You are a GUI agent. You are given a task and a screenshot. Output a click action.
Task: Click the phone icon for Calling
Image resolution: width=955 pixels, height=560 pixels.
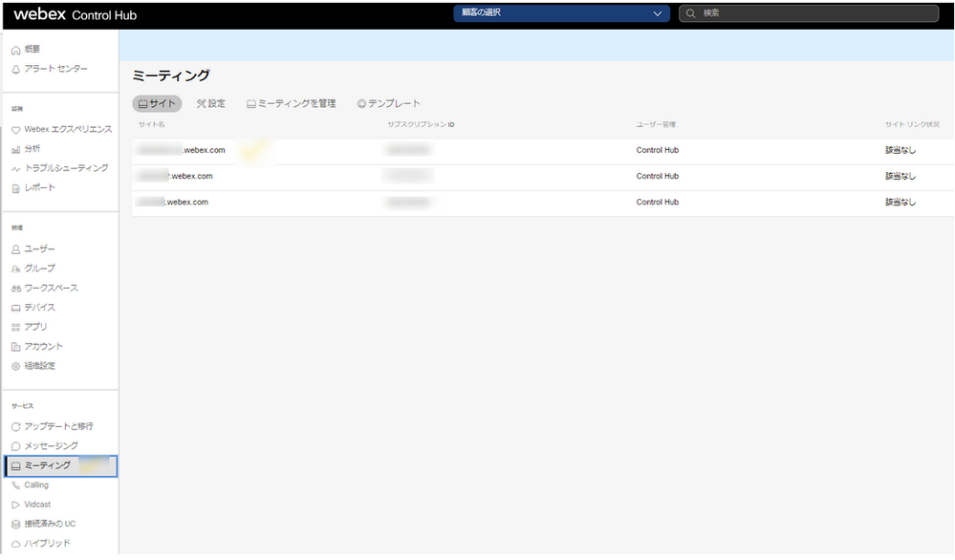[x=16, y=485]
